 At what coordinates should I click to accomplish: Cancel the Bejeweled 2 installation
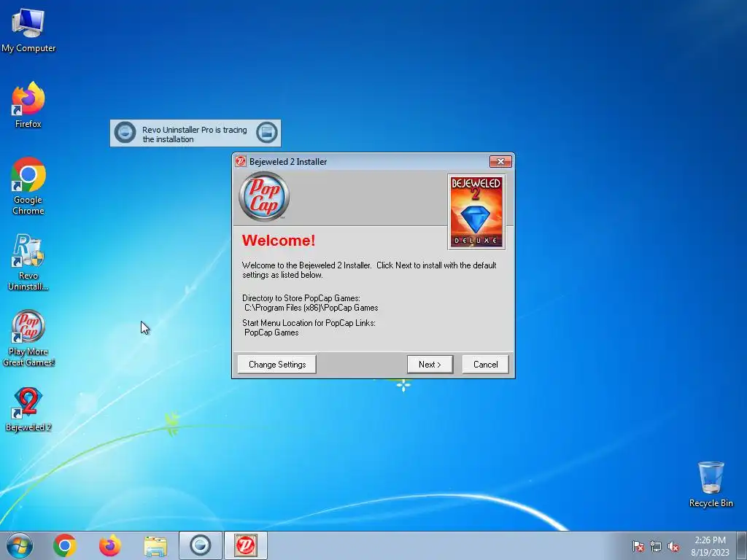485,365
